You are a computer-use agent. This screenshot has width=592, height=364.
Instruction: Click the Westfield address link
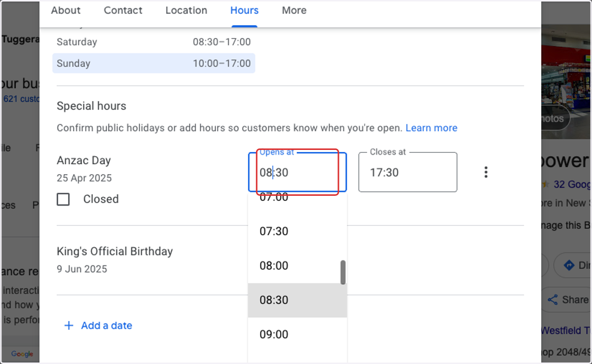[566, 330]
